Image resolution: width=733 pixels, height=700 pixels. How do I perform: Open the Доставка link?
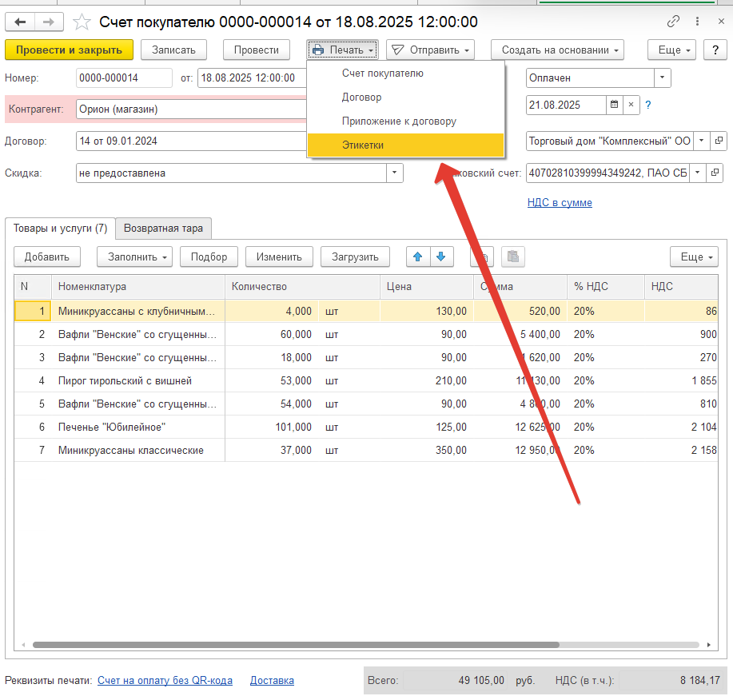(272, 680)
